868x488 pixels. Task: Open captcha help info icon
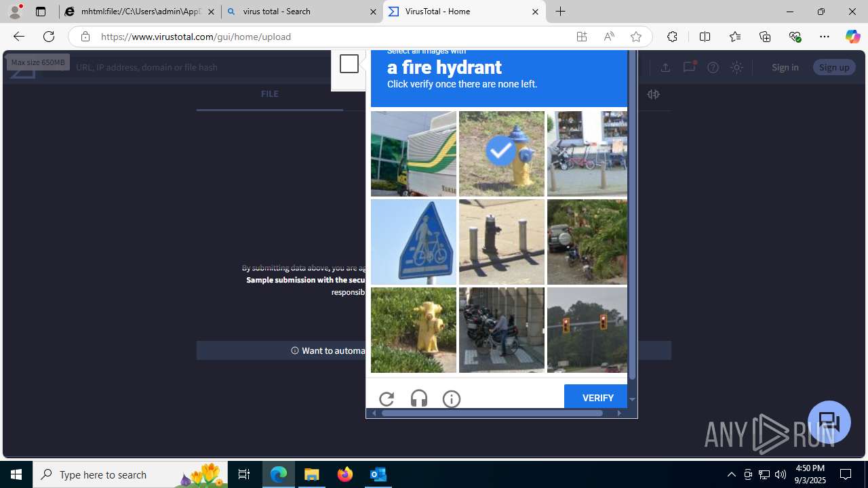(452, 399)
